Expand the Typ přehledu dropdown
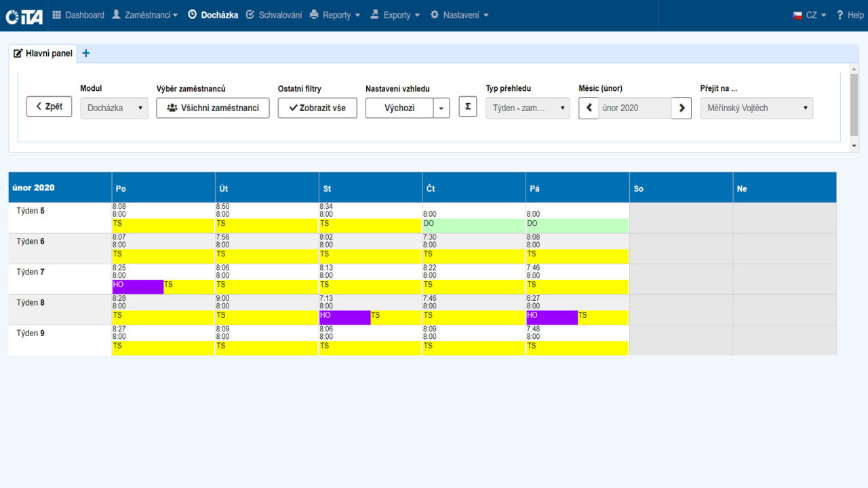 coord(528,108)
